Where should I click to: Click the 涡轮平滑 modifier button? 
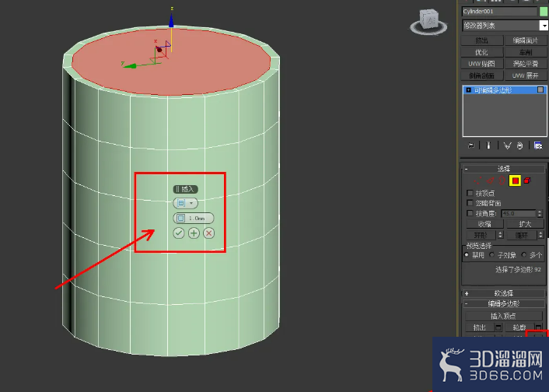pos(526,64)
